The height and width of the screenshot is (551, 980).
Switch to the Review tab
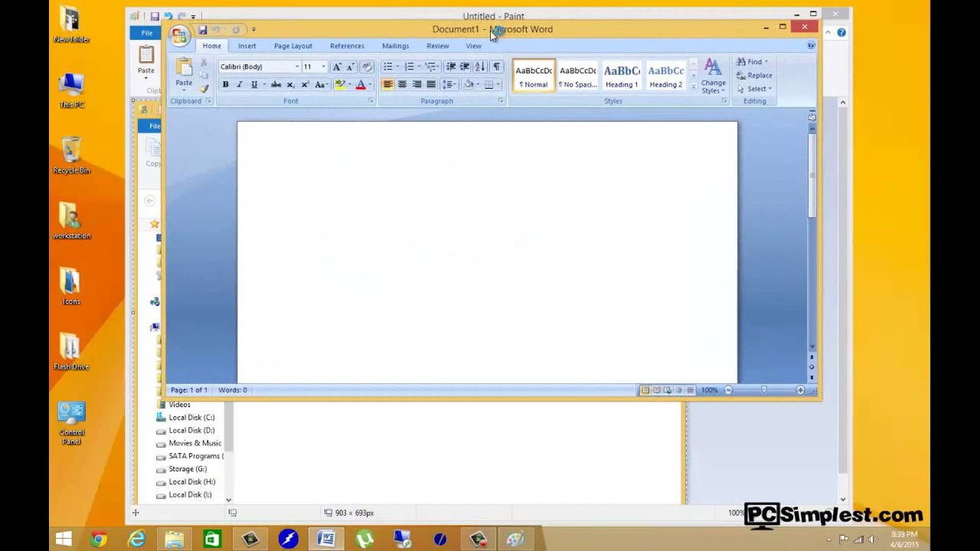pyautogui.click(x=437, y=46)
